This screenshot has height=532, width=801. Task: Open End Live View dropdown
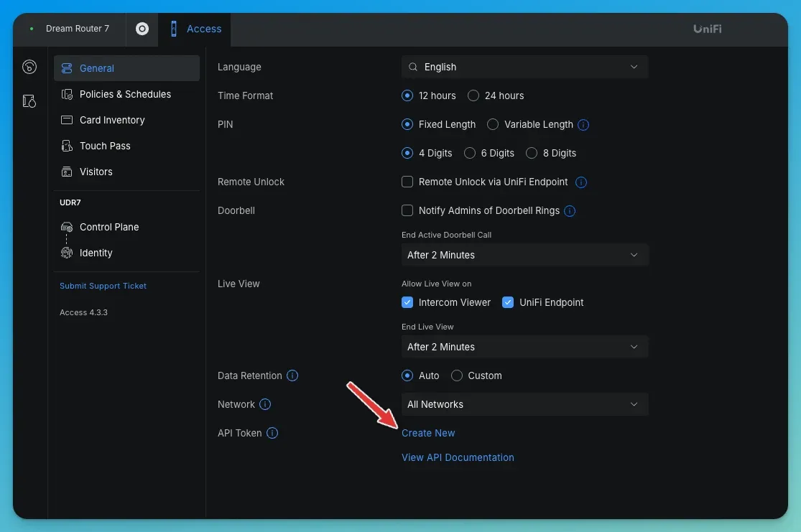pyautogui.click(x=524, y=347)
